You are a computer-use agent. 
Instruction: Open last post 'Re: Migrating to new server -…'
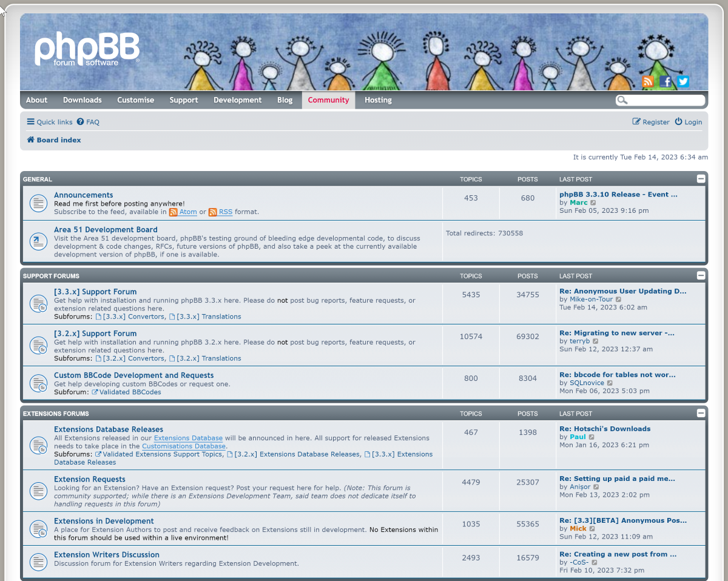617,333
